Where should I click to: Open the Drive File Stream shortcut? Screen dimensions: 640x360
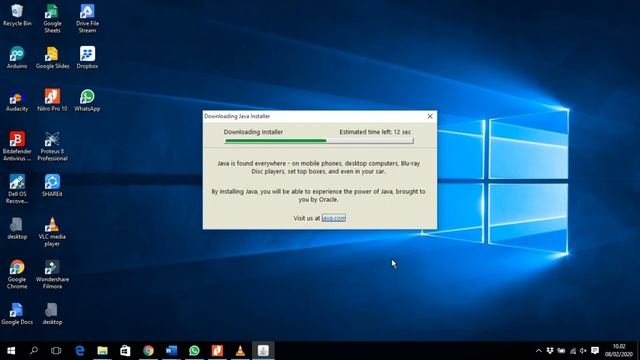[87, 18]
